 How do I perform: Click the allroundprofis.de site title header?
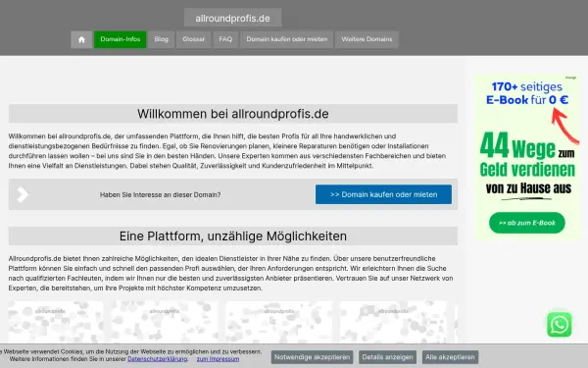(232, 18)
